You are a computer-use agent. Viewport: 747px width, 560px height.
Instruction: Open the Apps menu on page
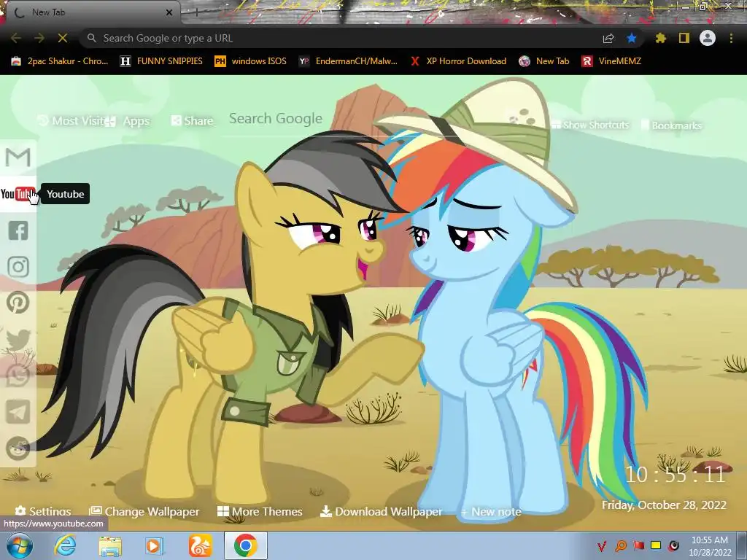(128, 122)
